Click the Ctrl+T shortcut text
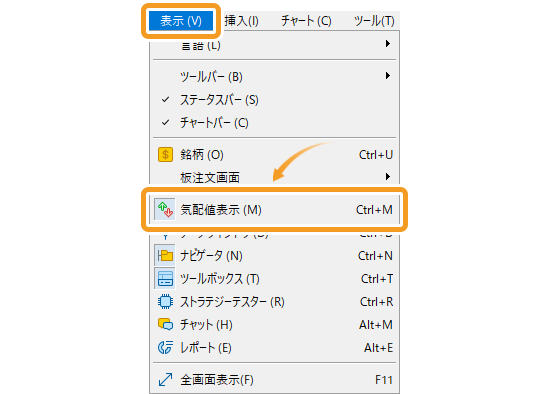This screenshot has height=394, width=550. [x=377, y=279]
